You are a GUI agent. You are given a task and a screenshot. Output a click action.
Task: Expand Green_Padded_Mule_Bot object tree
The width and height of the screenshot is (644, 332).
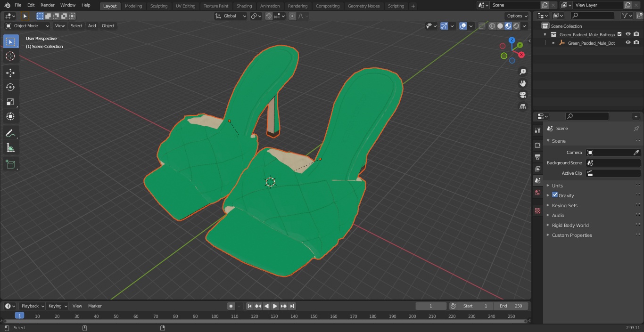point(553,43)
